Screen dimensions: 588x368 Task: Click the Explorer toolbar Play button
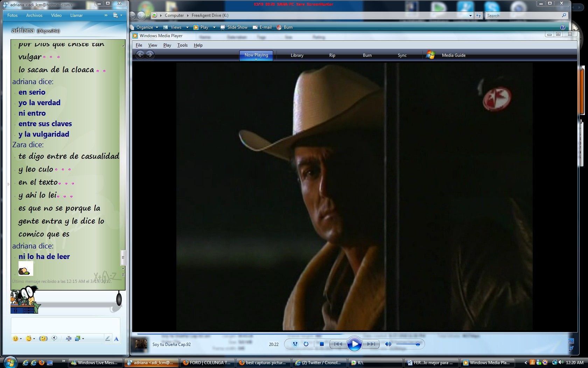[x=201, y=27]
